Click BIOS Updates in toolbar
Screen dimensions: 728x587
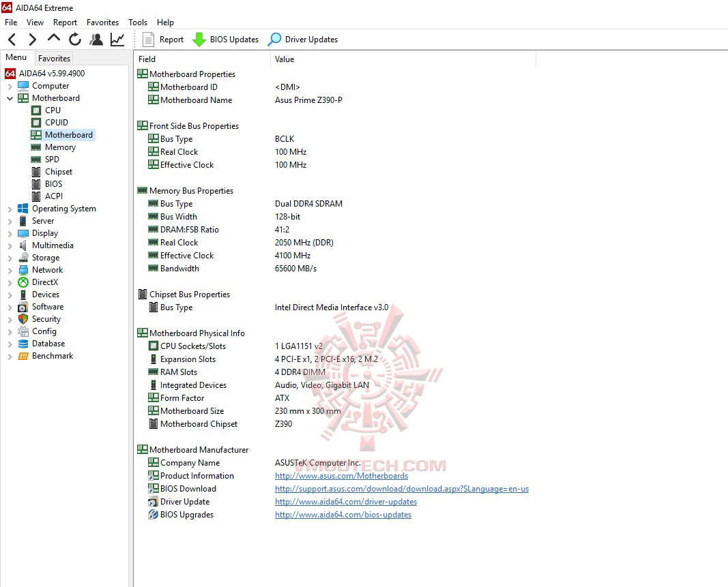[x=226, y=40]
